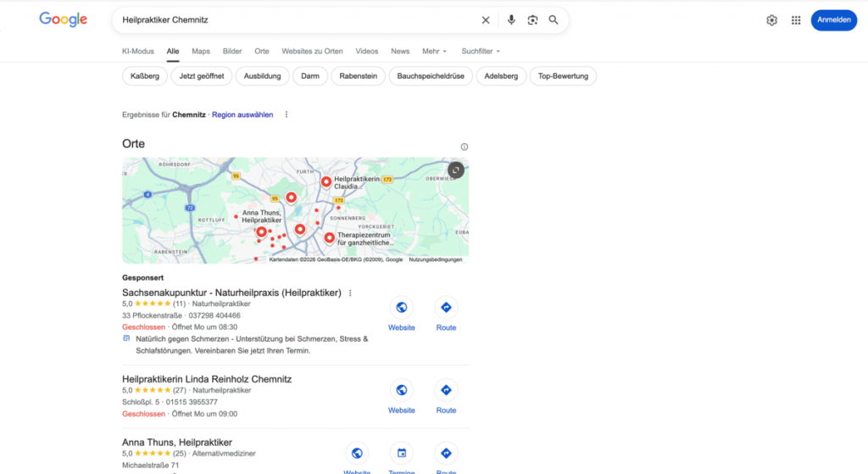
Task: Click Natürlich gegen Schmerzen ad description
Action: pyautogui.click(x=252, y=344)
